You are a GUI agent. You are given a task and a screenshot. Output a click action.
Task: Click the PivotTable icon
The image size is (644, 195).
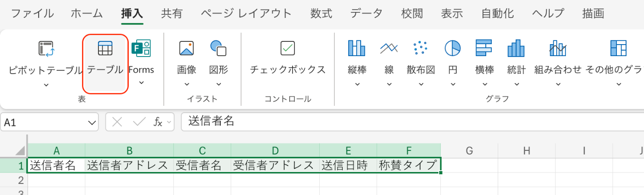(x=46, y=48)
